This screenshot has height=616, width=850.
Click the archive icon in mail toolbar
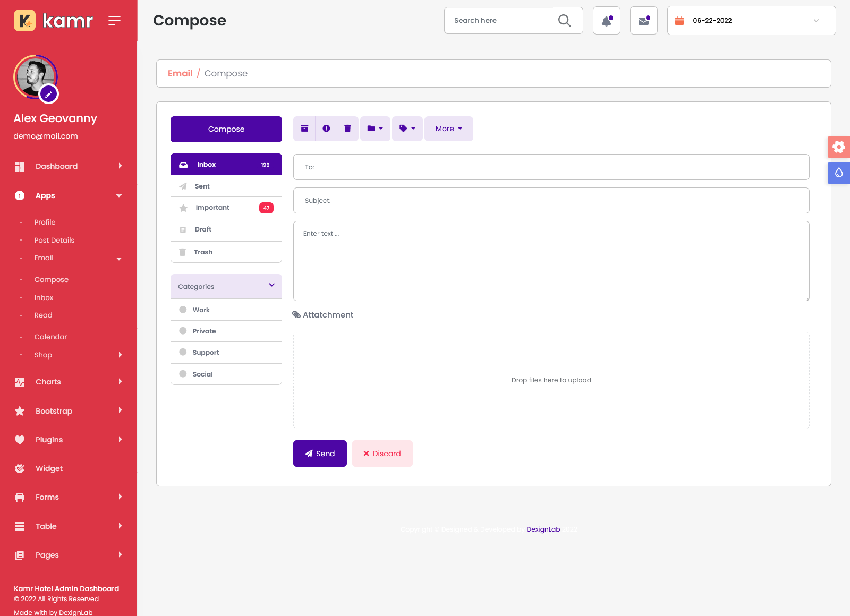[304, 129]
